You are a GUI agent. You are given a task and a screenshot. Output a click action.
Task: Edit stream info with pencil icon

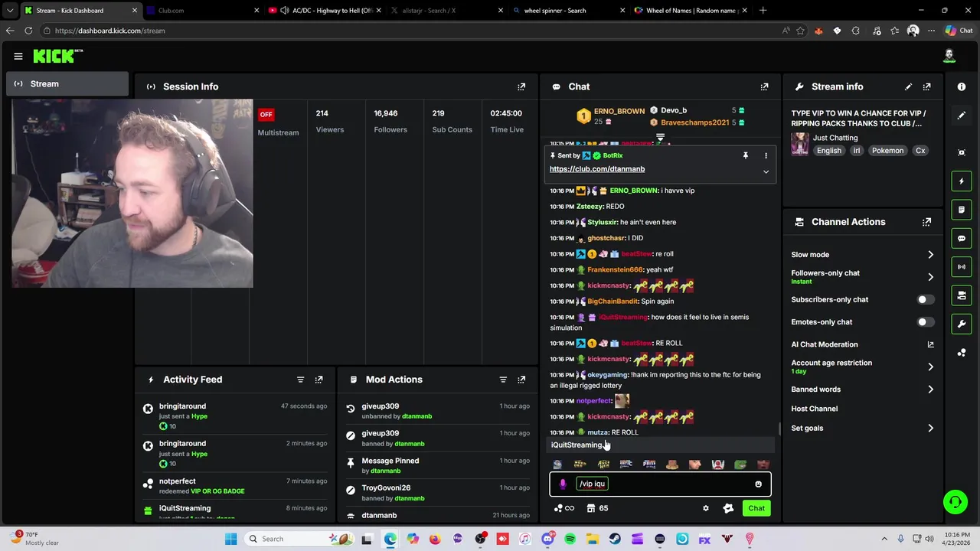[x=908, y=86]
